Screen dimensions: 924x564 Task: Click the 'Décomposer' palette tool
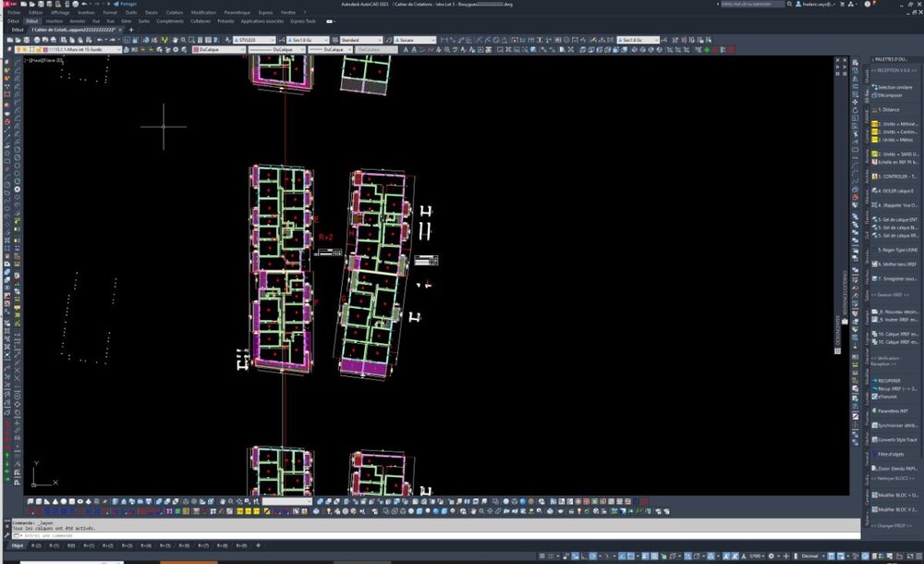(889, 94)
